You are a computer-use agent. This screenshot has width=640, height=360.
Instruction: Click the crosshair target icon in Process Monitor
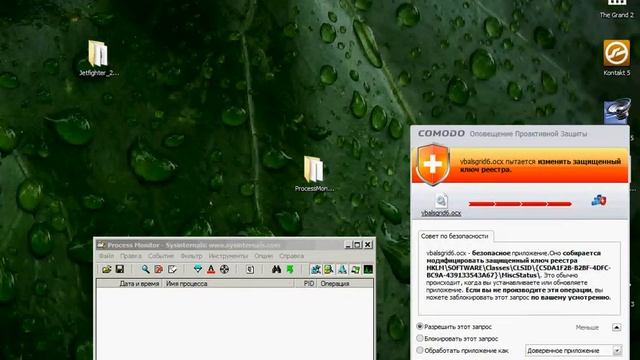point(224,269)
